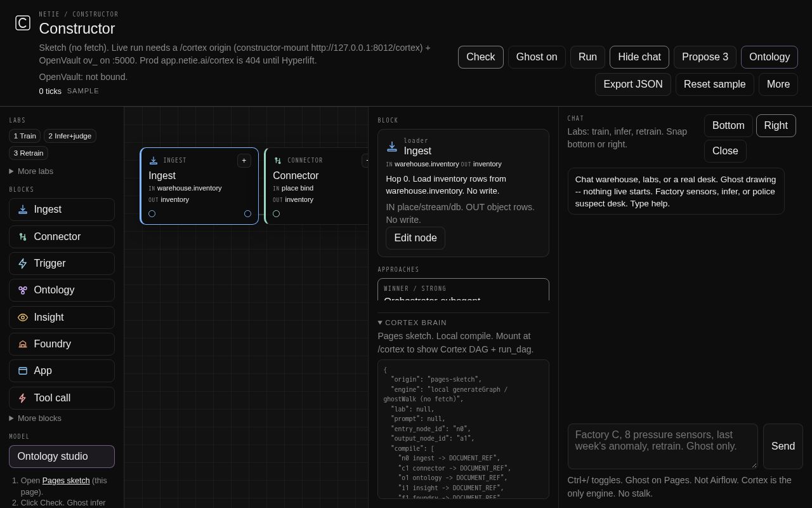This screenshot has height=508, width=812.
Task: Click the Tool call bolt icon
Action: (x=23, y=398)
